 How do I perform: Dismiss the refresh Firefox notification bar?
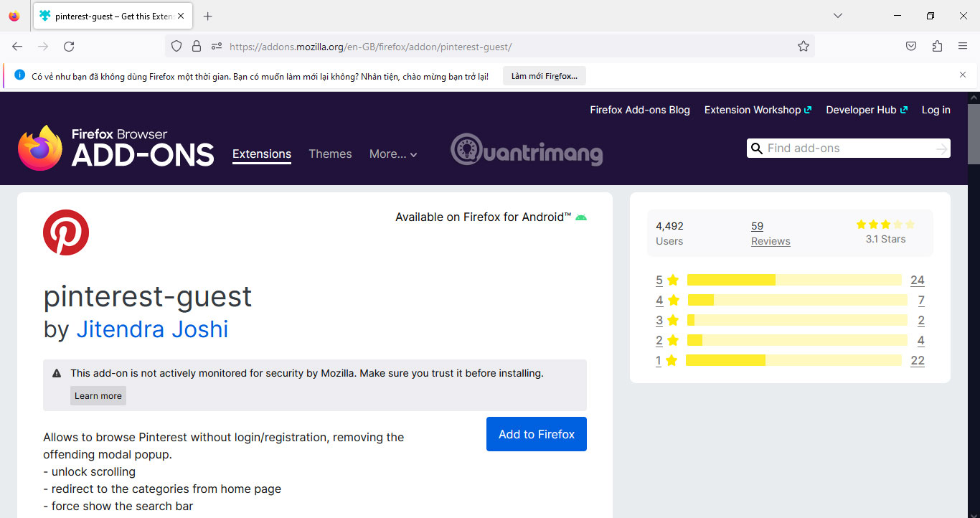(963, 75)
